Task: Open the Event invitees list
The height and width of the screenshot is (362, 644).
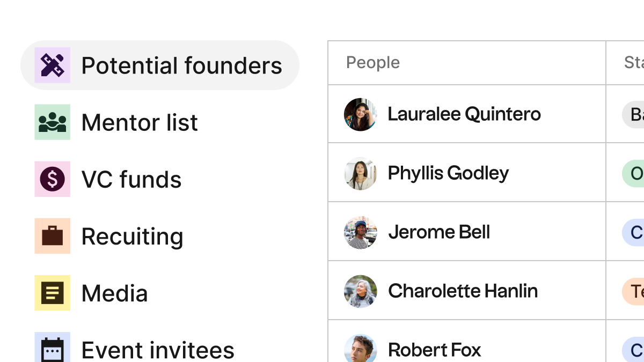Action: (x=158, y=350)
